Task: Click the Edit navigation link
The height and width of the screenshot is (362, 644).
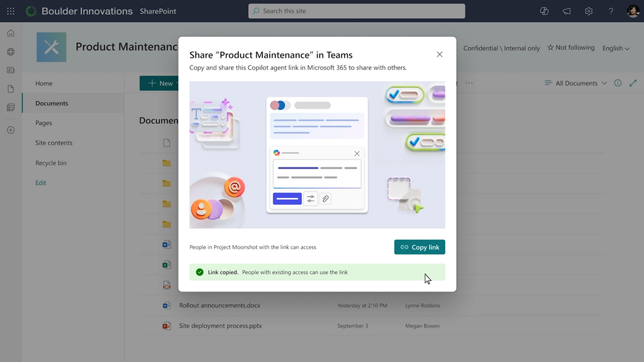Action: point(40,183)
